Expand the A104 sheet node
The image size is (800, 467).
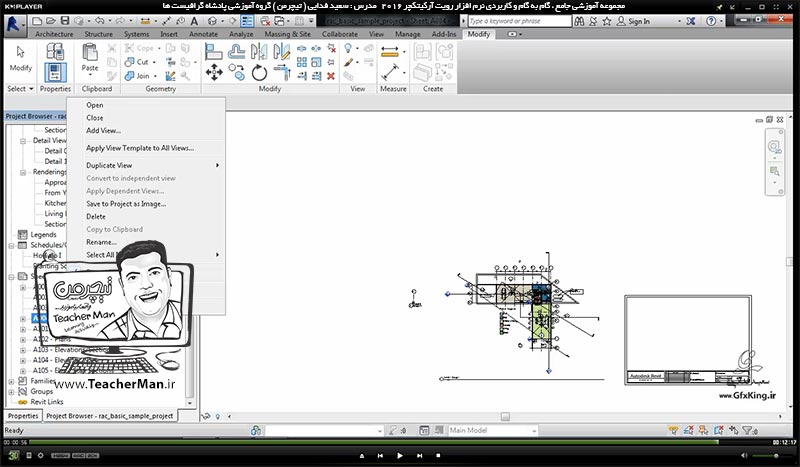[23, 360]
